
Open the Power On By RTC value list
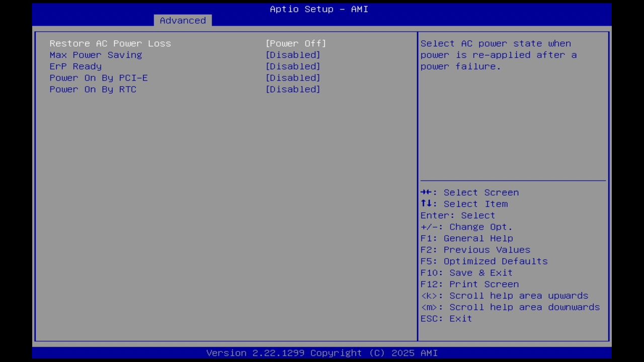293,89
